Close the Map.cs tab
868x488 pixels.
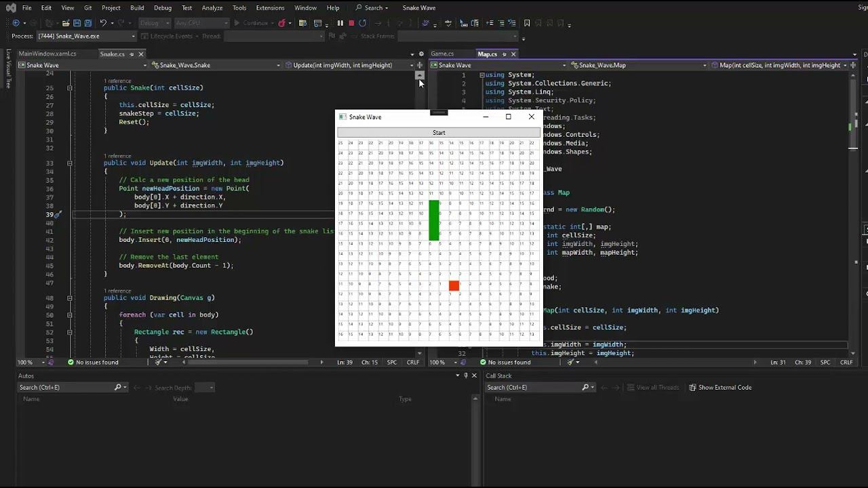513,54
